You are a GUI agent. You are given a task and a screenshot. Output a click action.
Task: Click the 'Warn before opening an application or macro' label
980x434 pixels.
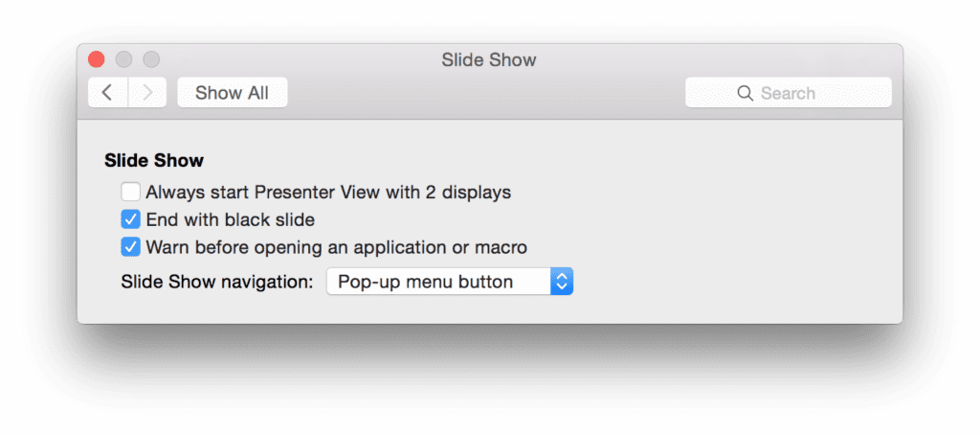(336, 247)
